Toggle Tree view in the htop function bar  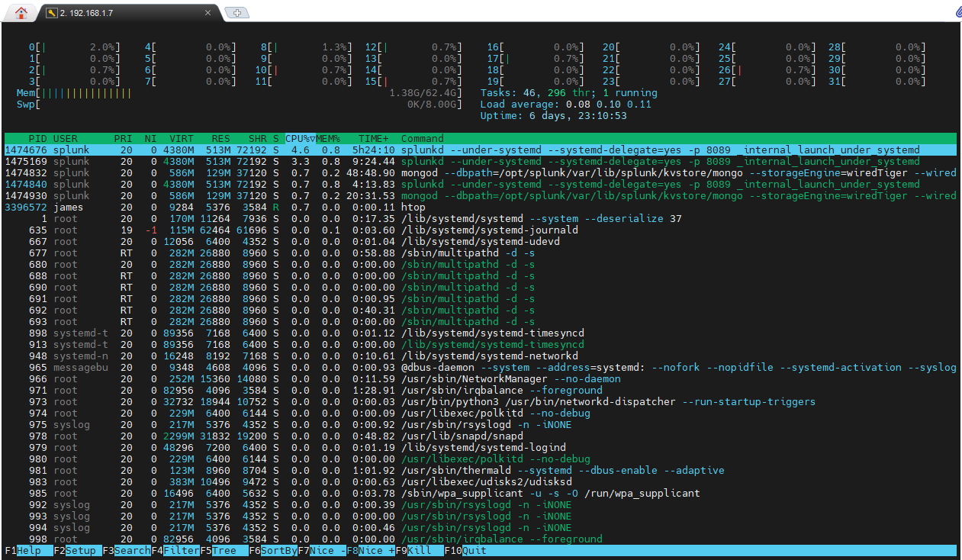pos(224,551)
